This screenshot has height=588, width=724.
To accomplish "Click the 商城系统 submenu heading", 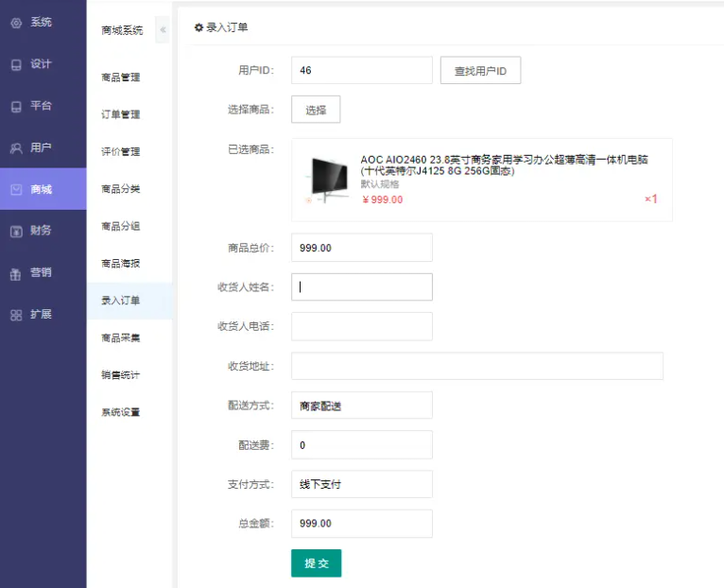I will pos(122,30).
